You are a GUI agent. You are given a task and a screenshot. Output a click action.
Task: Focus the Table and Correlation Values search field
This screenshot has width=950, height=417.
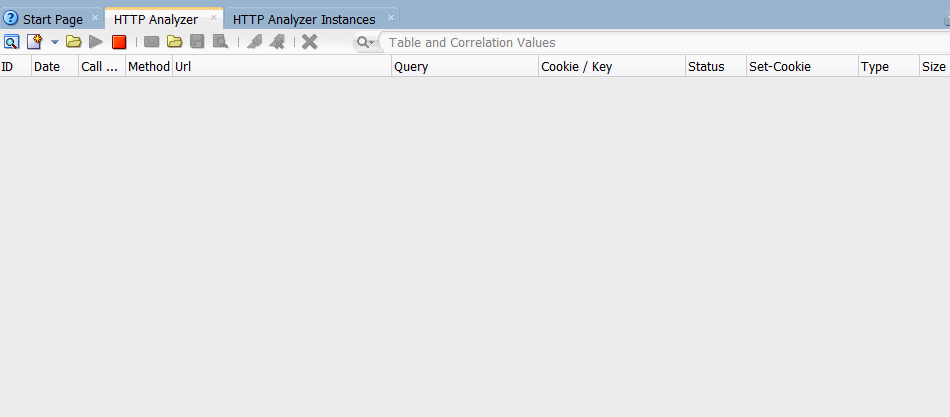pyautogui.click(x=663, y=42)
